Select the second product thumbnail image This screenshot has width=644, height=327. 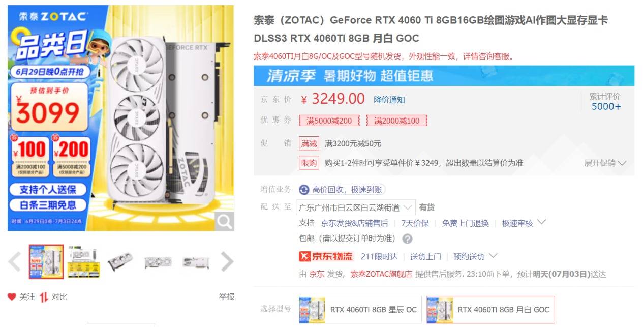pyautogui.click(x=83, y=262)
